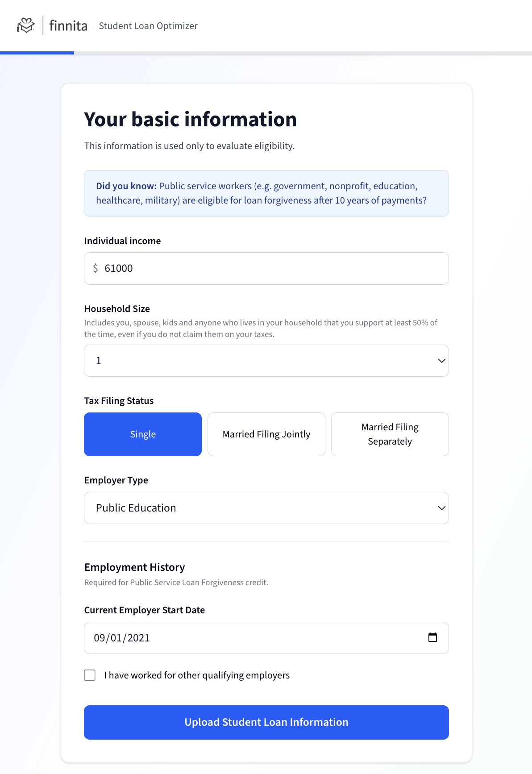Select the day segment of start date
Viewport: 532px width, 774px height.
pos(116,638)
